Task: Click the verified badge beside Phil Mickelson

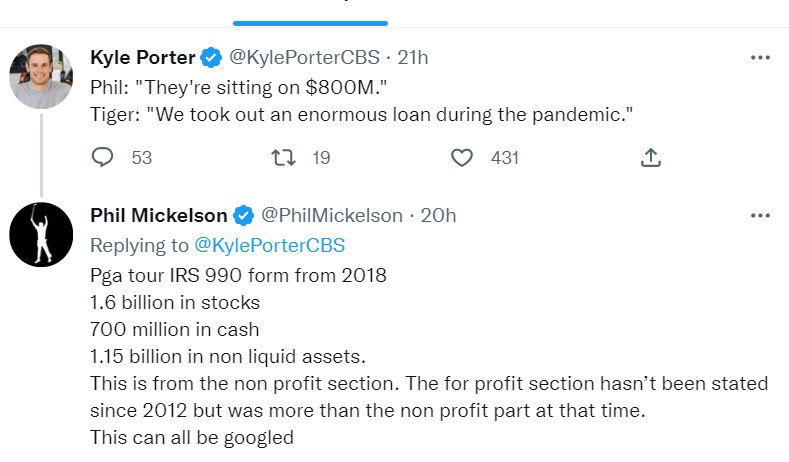Action: tap(243, 216)
